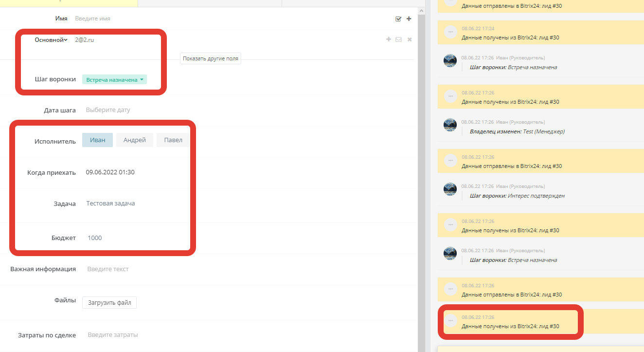This screenshot has width=644, height=352.
Task: Click avatar beside Интерес подтвержден entry
Action: [450, 189]
